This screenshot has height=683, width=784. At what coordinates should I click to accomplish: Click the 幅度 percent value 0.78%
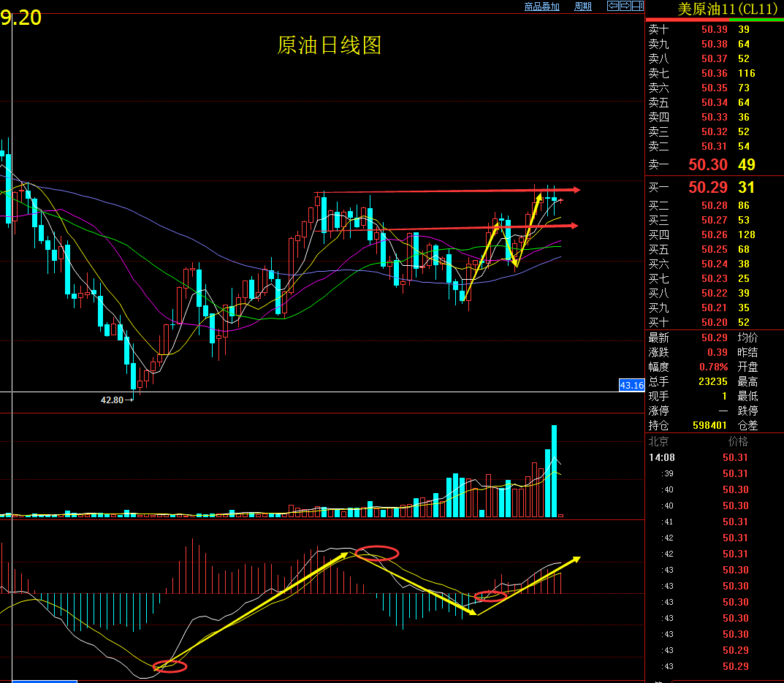[x=714, y=367]
